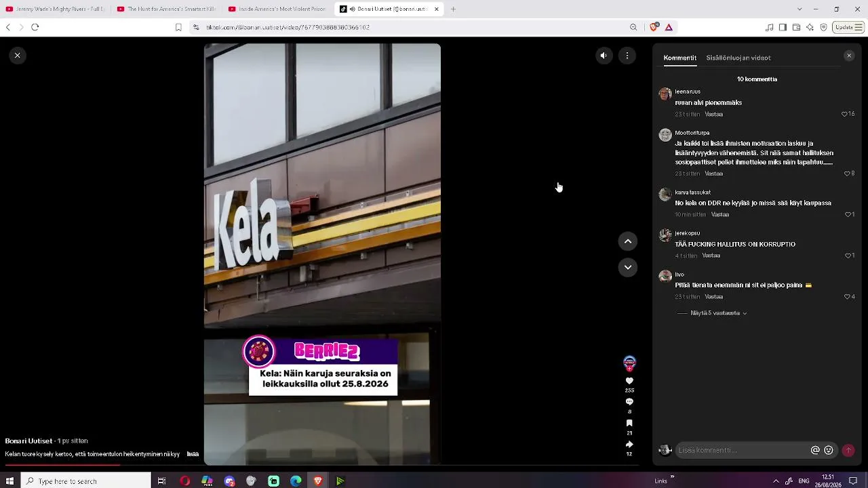Reply to Moottoriturpa's comment
The image size is (868, 488).
point(714,174)
